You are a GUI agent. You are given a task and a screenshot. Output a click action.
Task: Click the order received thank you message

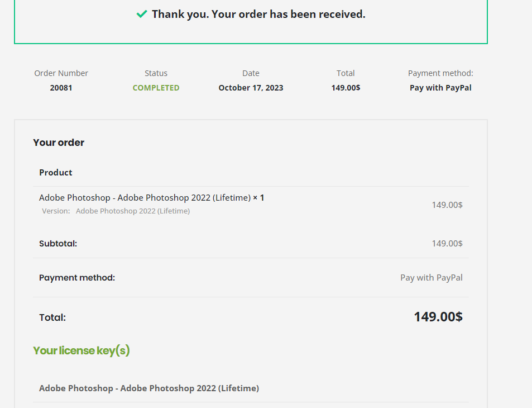coord(258,14)
